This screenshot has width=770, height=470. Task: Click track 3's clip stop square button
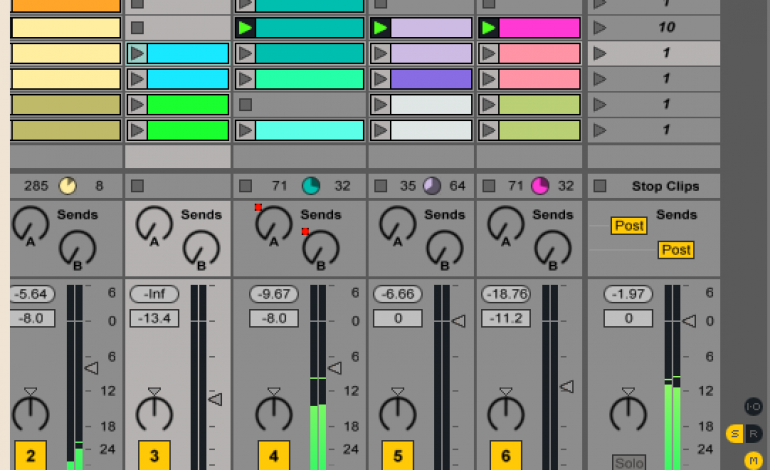coord(137,186)
